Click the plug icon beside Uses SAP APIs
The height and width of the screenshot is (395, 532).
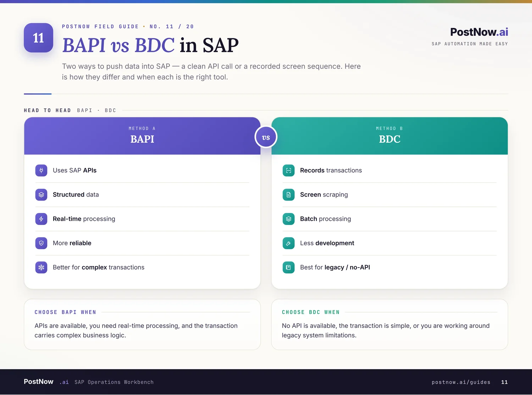click(x=41, y=170)
